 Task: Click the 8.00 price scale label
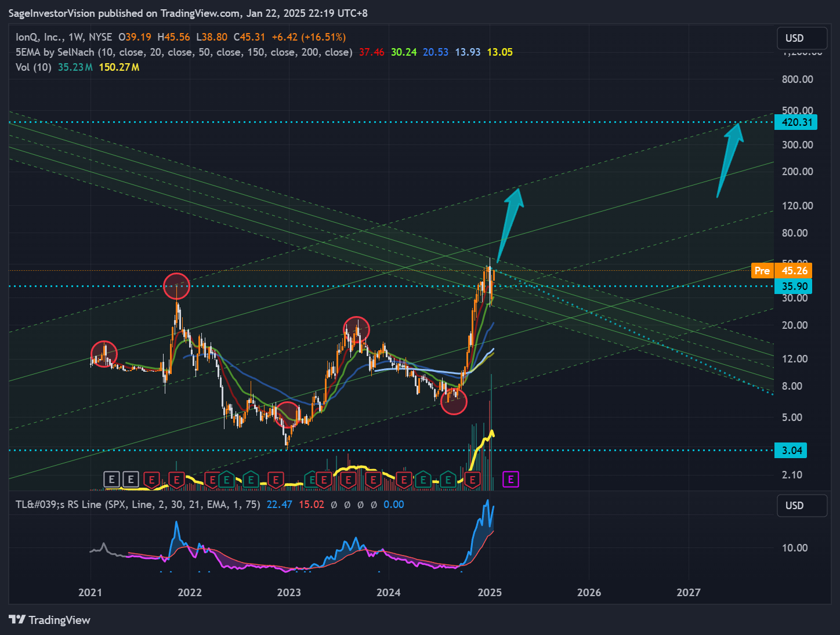click(x=792, y=386)
